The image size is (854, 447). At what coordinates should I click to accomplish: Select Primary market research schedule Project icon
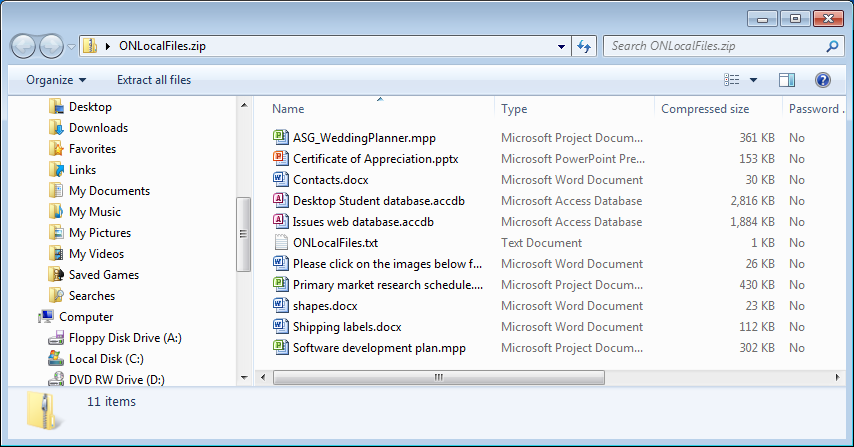[x=280, y=284]
